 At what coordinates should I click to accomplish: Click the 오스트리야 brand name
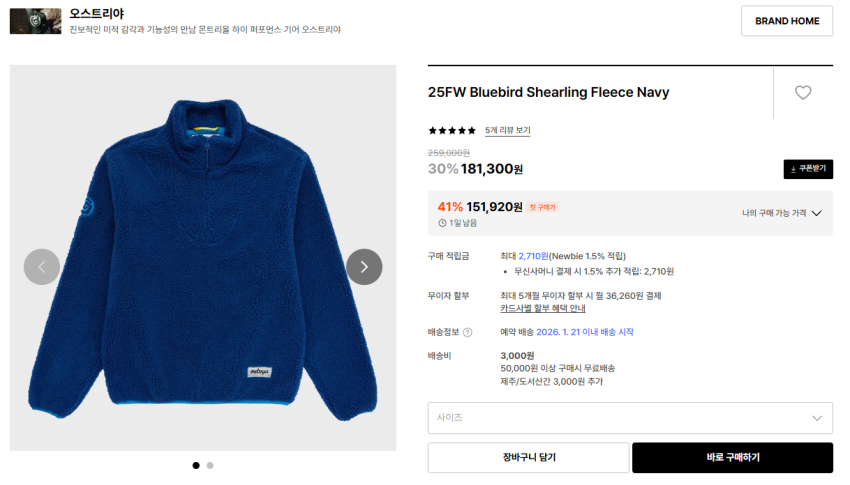tap(96, 14)
